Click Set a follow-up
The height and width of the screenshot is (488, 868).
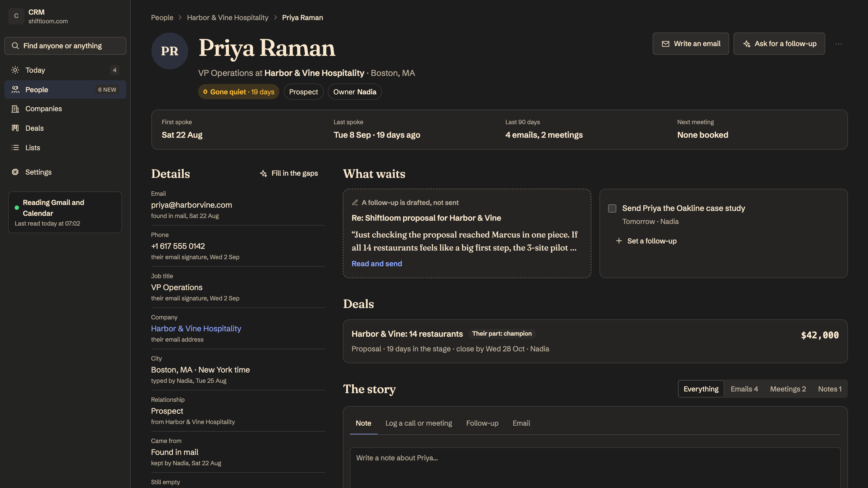click(646, 241)
